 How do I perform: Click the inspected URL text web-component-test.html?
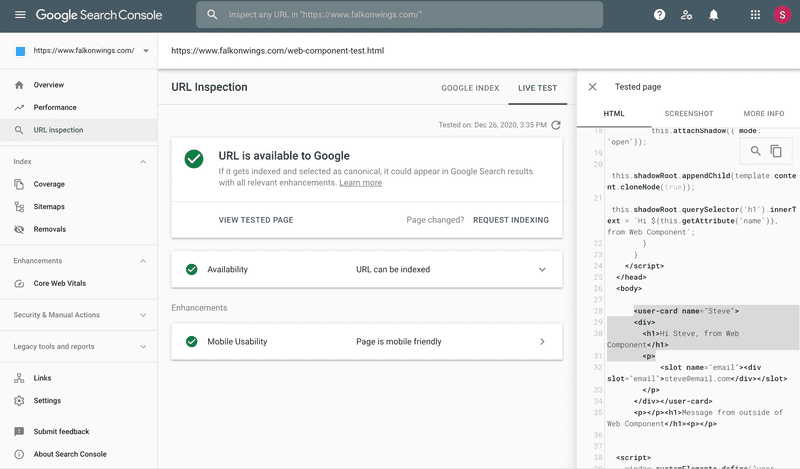click(278, 51)
